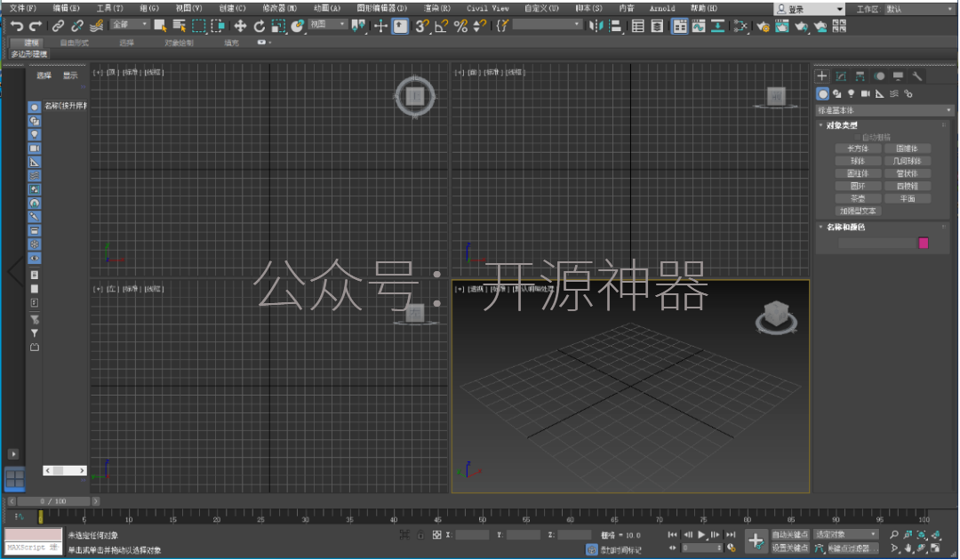Activate the Select and Move tool
This screenshot has height=560, width=960.
(240, 26)
